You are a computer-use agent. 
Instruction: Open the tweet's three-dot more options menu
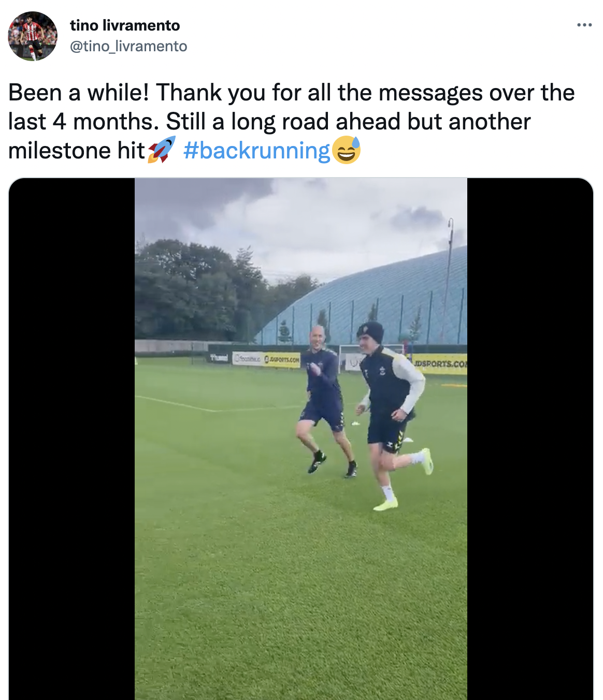584,25
